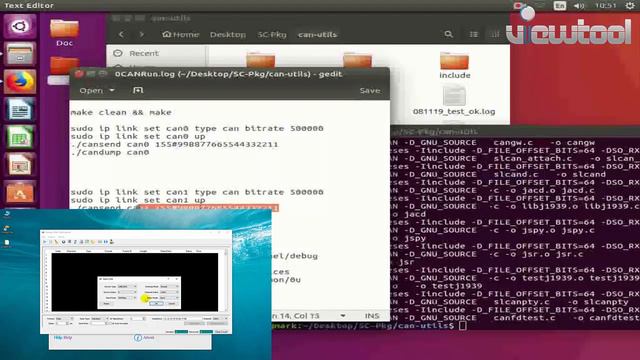Select the 081119_test_ok.log file
This screenshot has width=640, height=360.
[x=454, y=101]
